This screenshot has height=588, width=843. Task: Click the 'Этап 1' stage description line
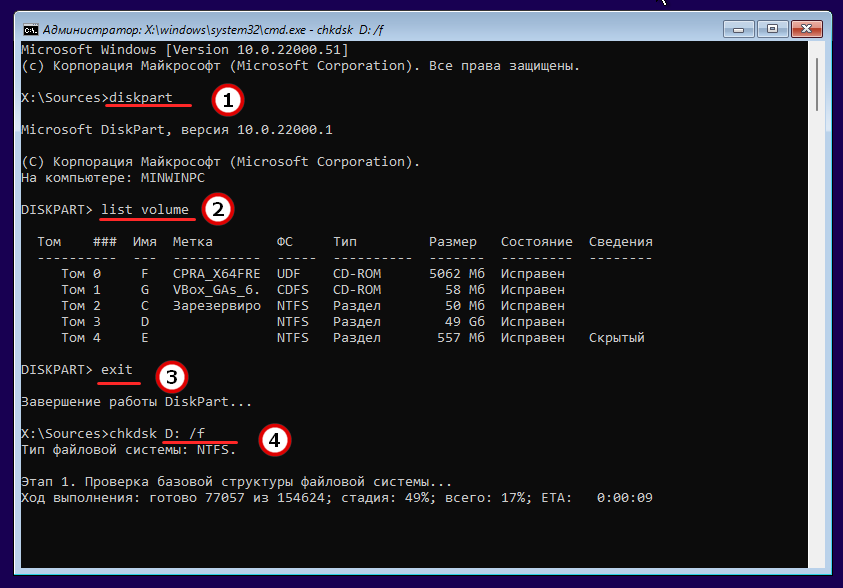237,482
